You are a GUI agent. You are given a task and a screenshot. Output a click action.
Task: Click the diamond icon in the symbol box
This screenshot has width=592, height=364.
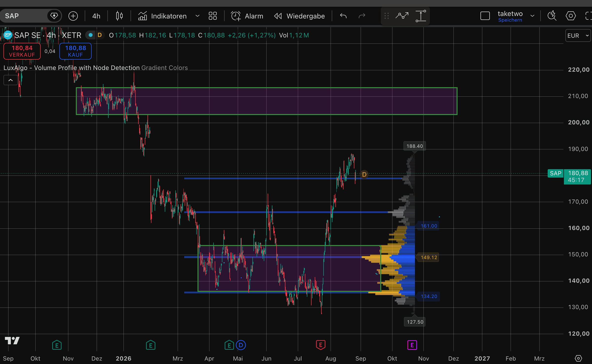(x=54, y=16)
